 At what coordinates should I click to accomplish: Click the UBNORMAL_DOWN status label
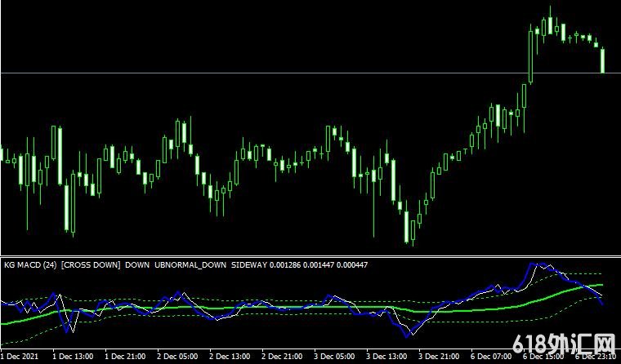pos(190,264)
